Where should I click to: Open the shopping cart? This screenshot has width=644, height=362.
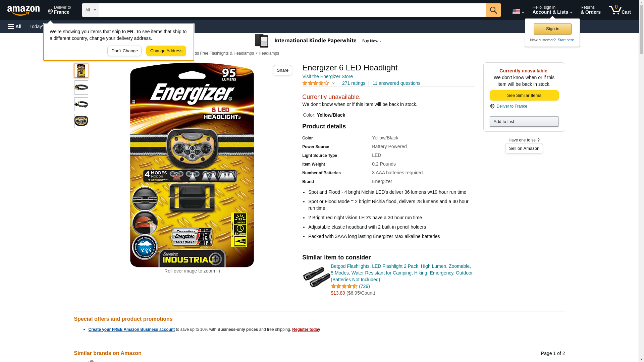(620, 10)
